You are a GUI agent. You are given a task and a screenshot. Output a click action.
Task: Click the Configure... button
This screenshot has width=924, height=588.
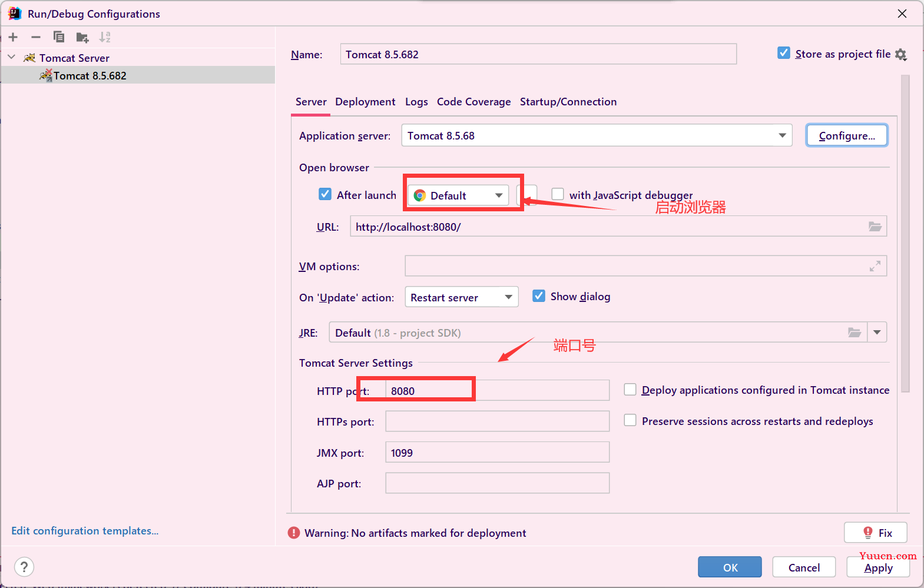pos(847,135)
